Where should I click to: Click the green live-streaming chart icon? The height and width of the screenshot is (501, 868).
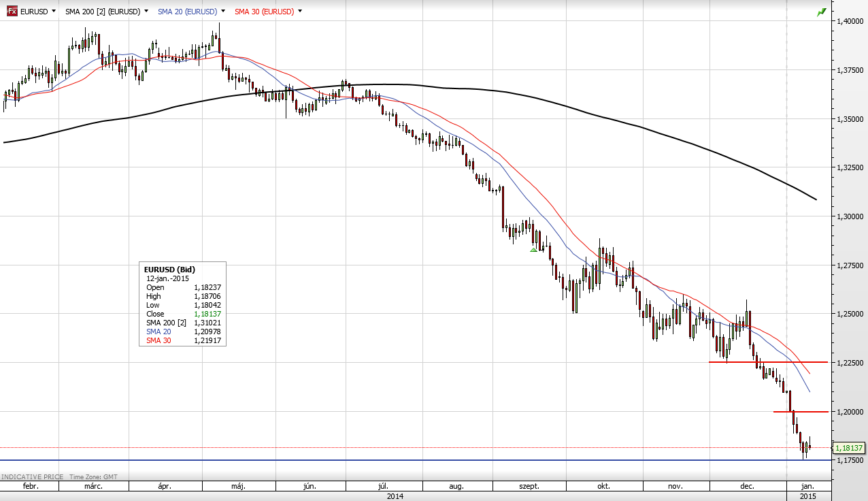pos(822,12)
